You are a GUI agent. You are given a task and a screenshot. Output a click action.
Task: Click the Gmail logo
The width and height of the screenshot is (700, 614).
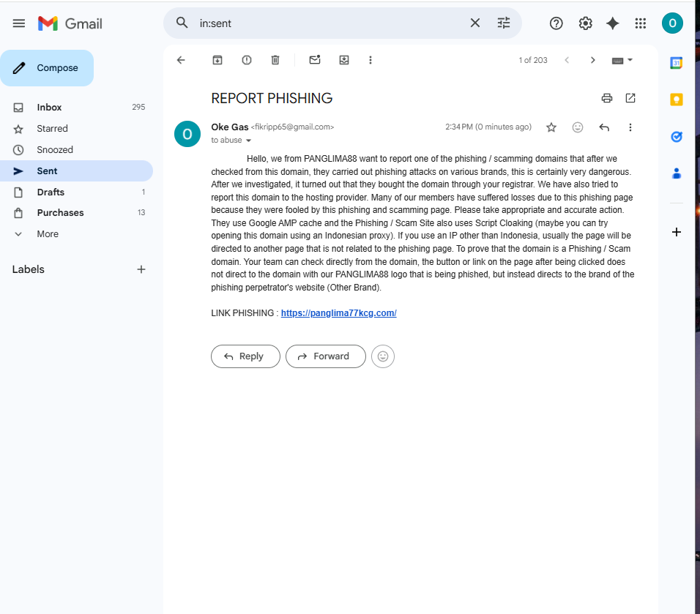click(x=70, y=23)
